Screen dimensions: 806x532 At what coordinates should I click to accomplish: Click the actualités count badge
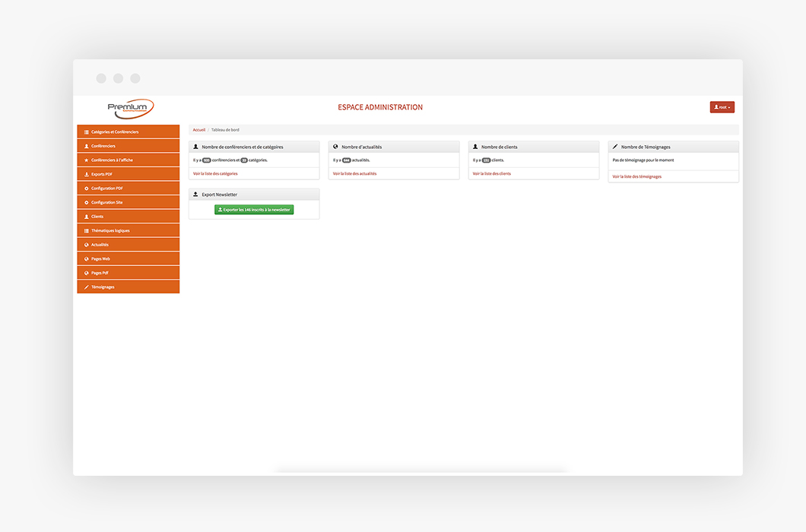pos(347,160)
